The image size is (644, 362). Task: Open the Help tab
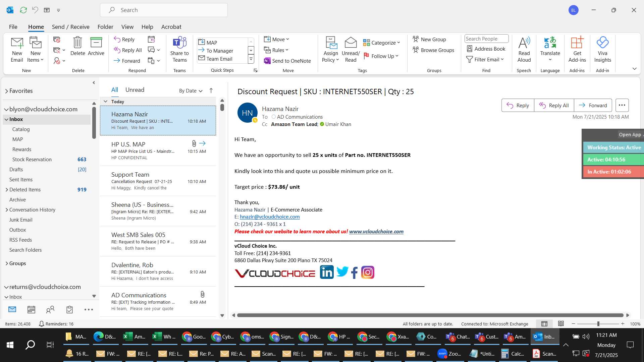pos(147,27)
